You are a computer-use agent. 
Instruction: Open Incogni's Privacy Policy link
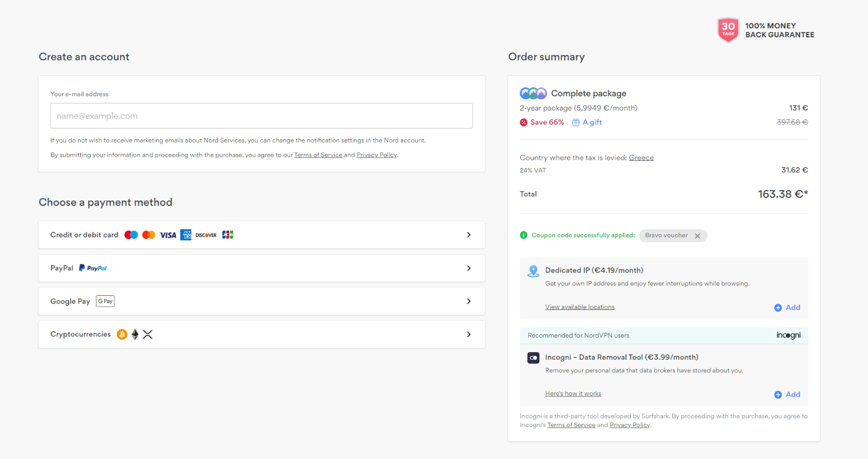[x=630, y=425]
